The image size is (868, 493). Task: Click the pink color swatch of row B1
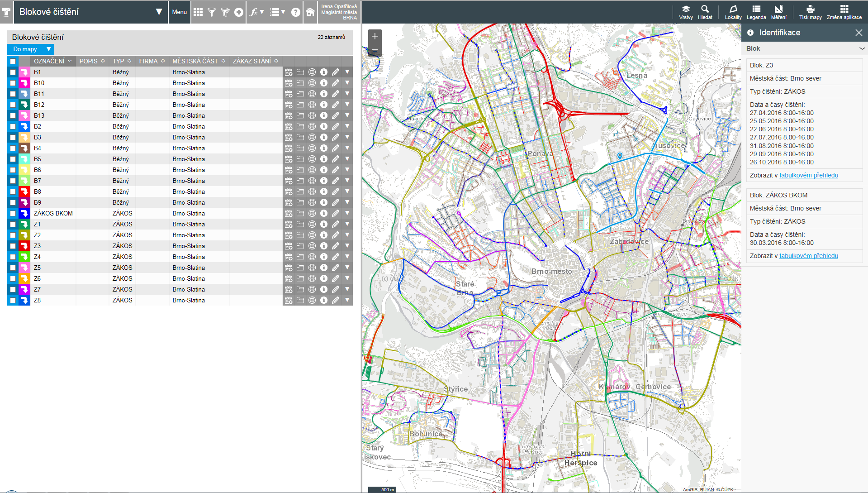tap(24, 72)
